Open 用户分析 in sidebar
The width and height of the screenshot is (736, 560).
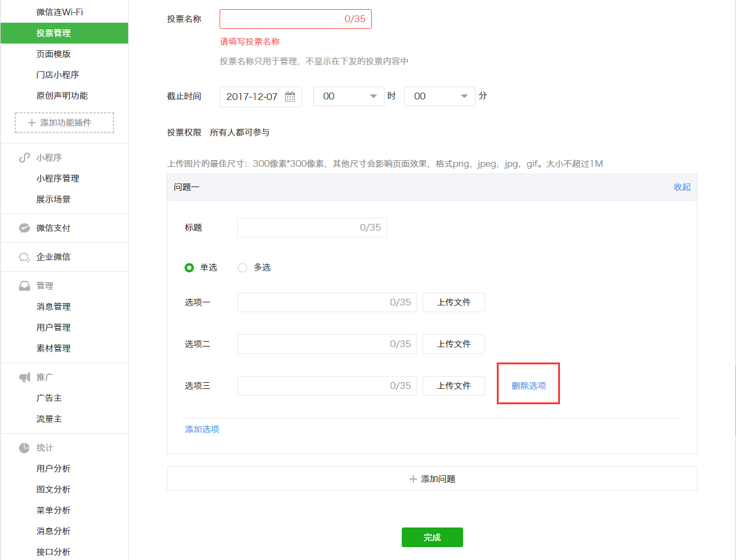click(53, 469)
